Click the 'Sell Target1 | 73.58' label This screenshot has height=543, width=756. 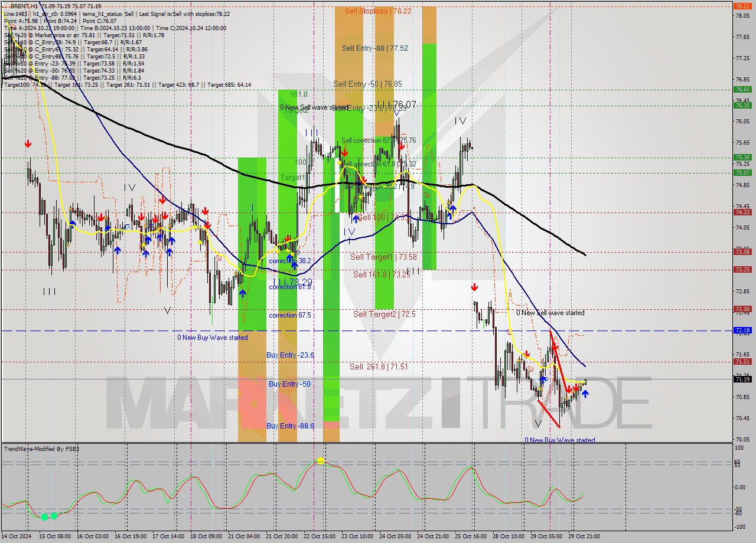point(383,257)
